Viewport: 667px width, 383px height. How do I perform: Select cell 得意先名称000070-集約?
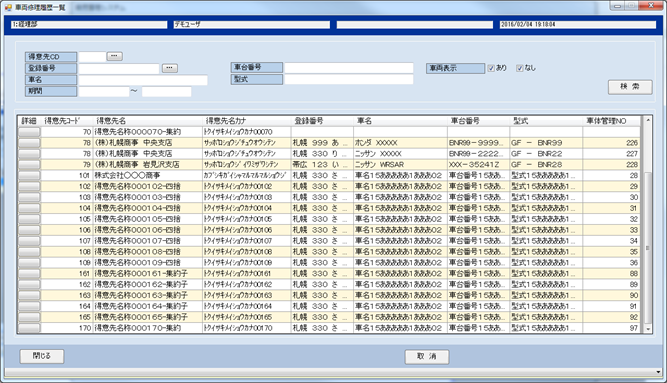(148, 132)
